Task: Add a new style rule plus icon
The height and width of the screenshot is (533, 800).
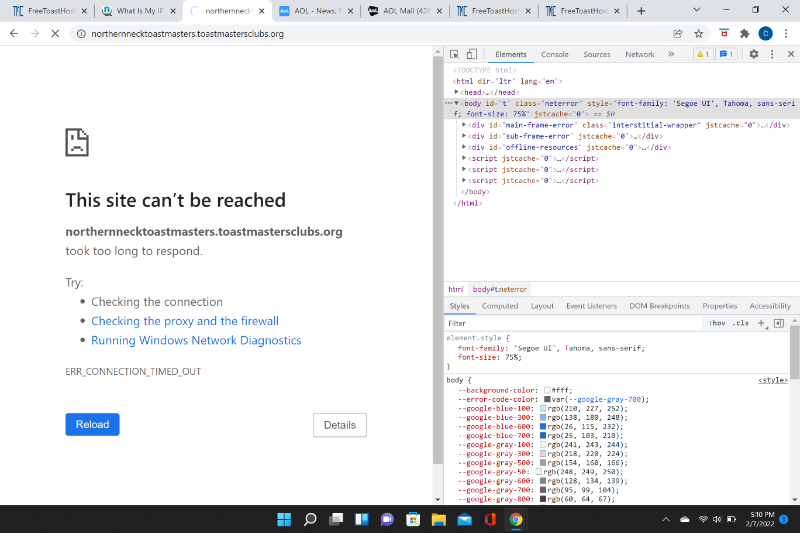Action: 761,323
